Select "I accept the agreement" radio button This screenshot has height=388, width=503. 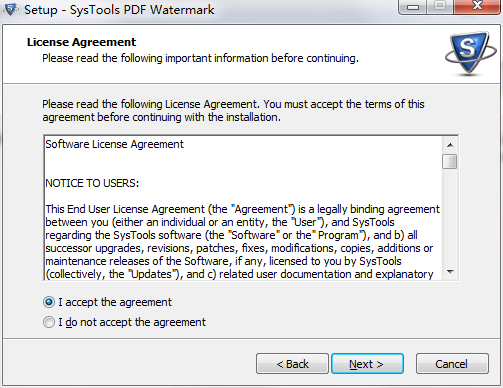49,302
